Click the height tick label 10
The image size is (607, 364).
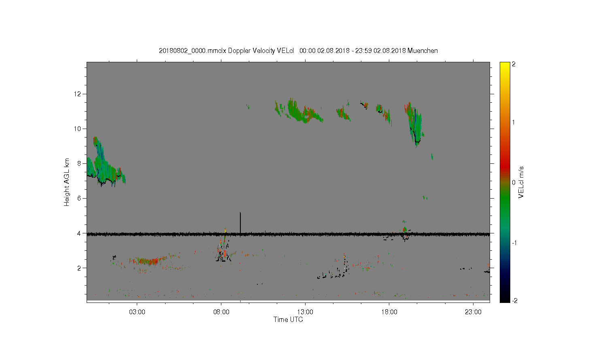[79, 129]
